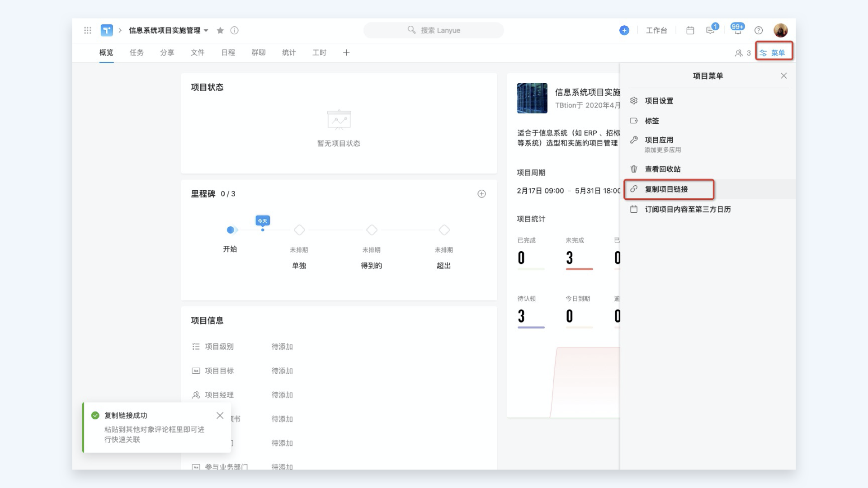Click the 未完成 count 3
The width and height of the screenshot is (868, 488).
(570, 258)
